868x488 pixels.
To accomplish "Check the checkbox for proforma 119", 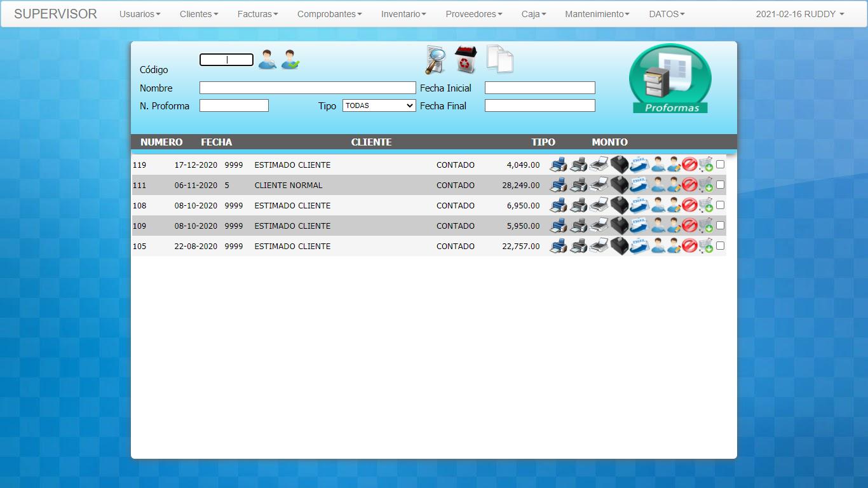I will (x=720, y=165).
